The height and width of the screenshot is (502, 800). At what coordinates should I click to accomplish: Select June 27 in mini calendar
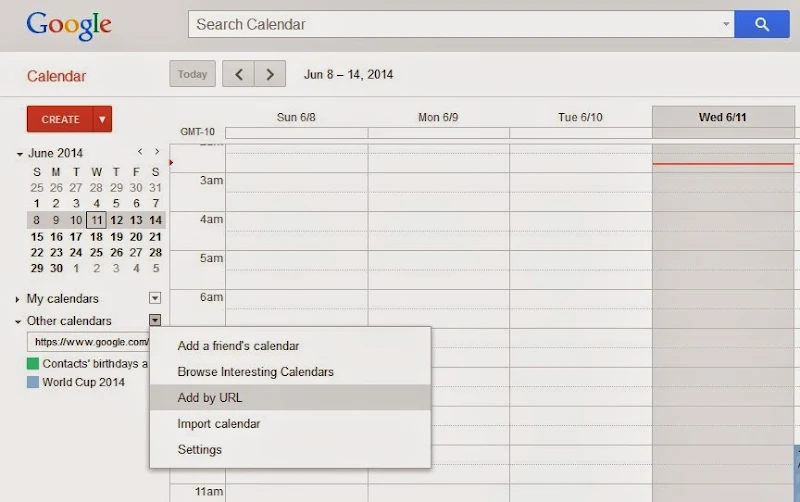pyautogui.click(x=136, y=253)
